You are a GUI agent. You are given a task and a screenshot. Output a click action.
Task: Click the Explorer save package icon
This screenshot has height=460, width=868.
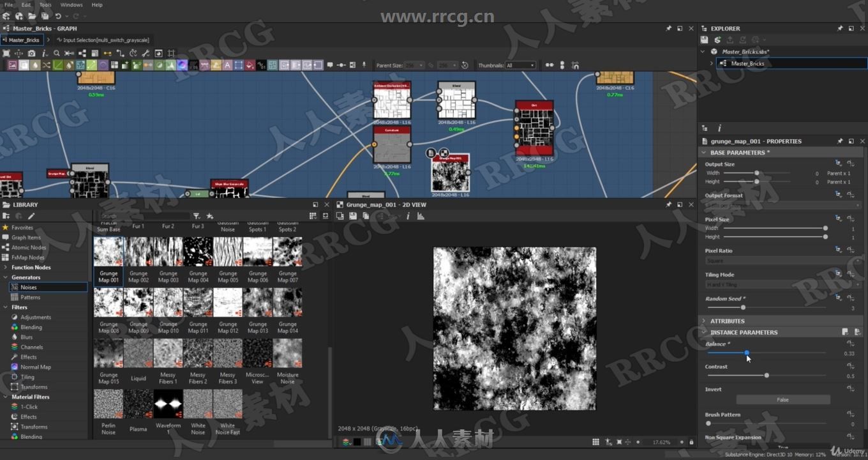(x=704, y=40)
